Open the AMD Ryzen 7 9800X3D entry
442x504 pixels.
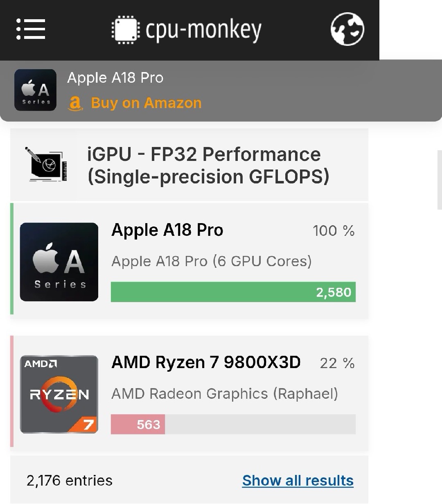click(x=206, y=362)
